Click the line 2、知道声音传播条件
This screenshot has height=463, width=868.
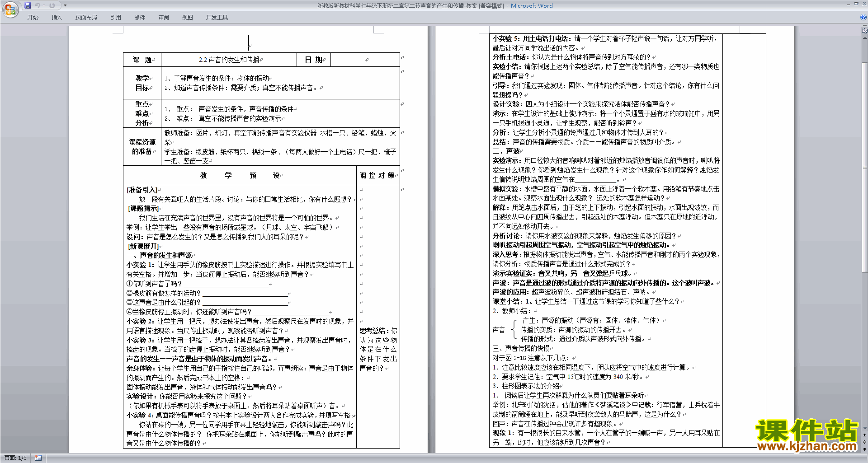pos(241,88)
